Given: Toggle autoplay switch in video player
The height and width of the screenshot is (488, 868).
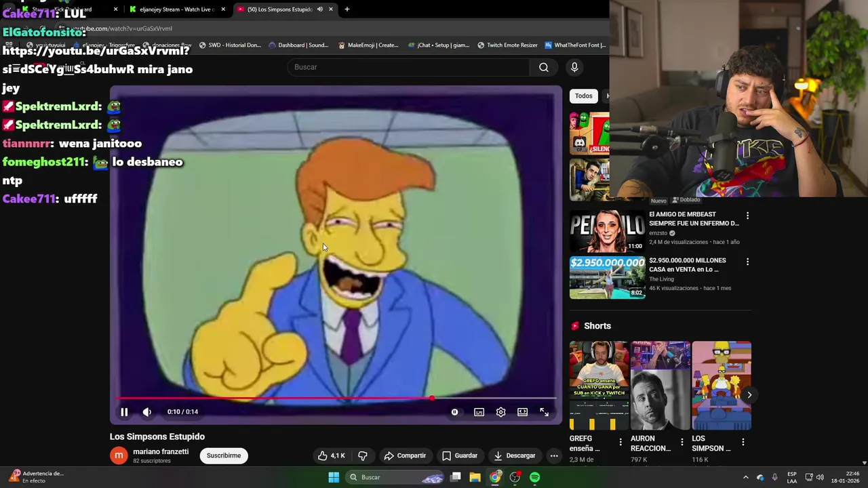Looking at the screenshot, I should (454, 412).
